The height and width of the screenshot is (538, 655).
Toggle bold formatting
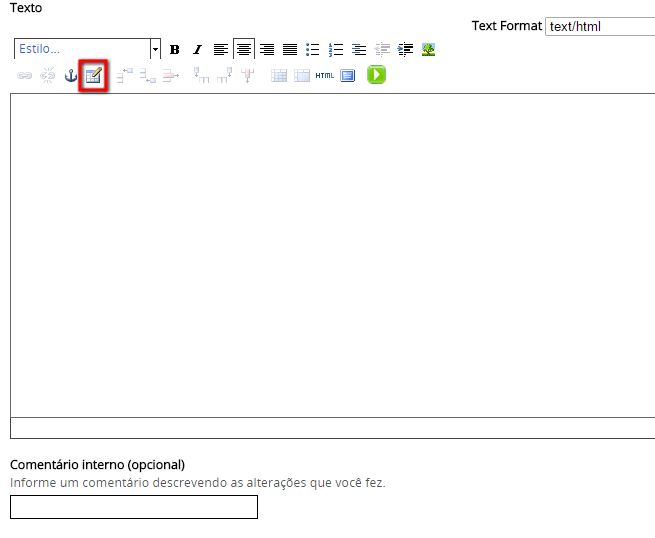[175, 50]
